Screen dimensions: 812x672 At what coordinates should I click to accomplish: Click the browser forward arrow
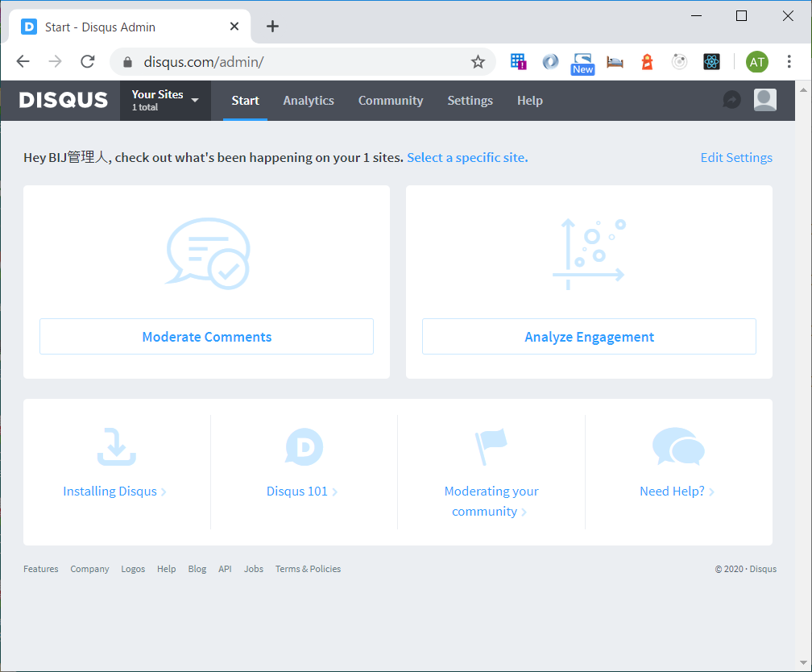tap(55, 62)
